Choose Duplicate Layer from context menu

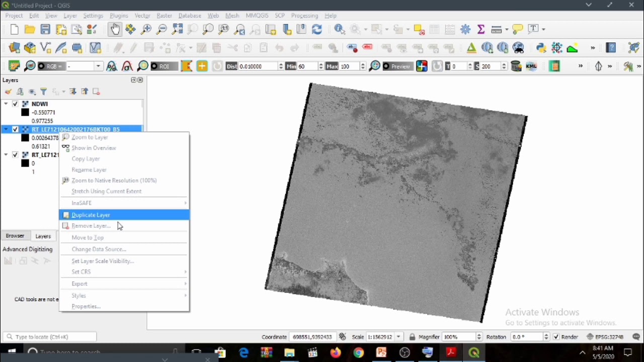[124, 215]
